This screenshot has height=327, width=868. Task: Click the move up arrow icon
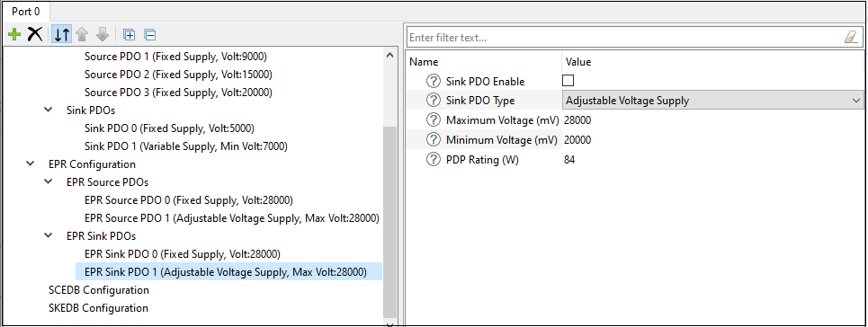point(82,35)
